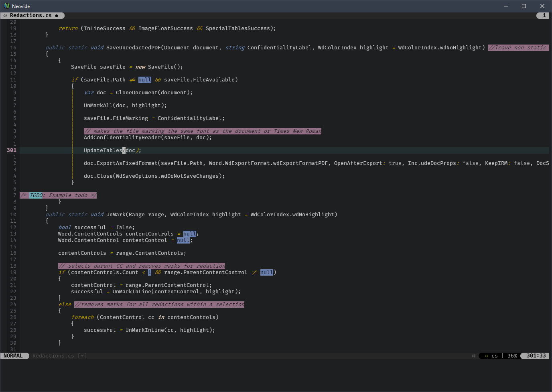Click 'UnMarkAll(doc, highlight);' line
Viewport: 552px width, 392px height.
(125, 106)
